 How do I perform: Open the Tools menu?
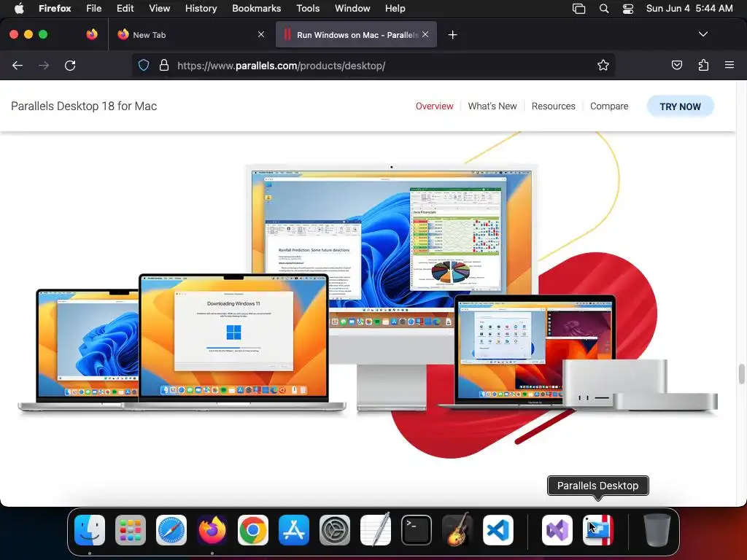pos(308,8)
